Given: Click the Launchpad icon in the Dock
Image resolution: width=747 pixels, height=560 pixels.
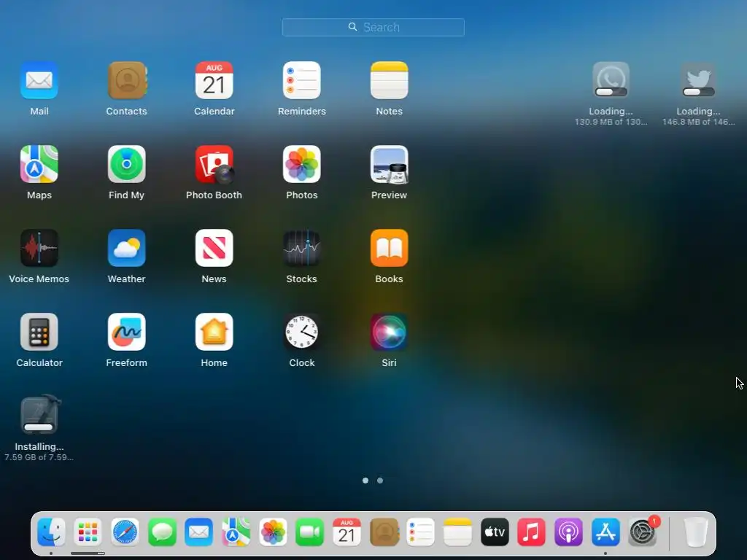Looking at the screenshot, I should coord(88,532).
